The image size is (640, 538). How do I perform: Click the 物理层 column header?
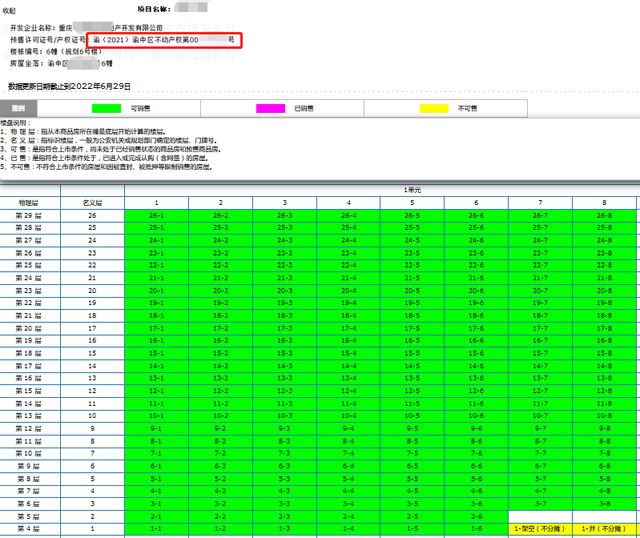29,203
